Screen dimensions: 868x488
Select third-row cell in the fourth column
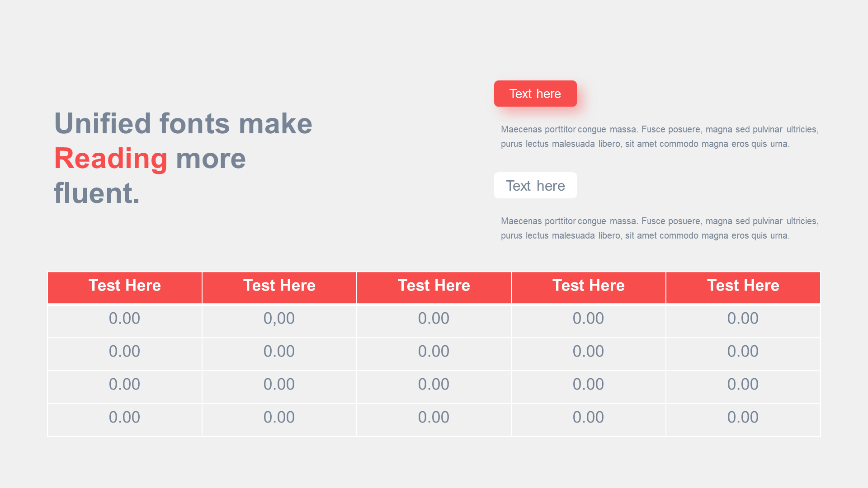[589, 387]
